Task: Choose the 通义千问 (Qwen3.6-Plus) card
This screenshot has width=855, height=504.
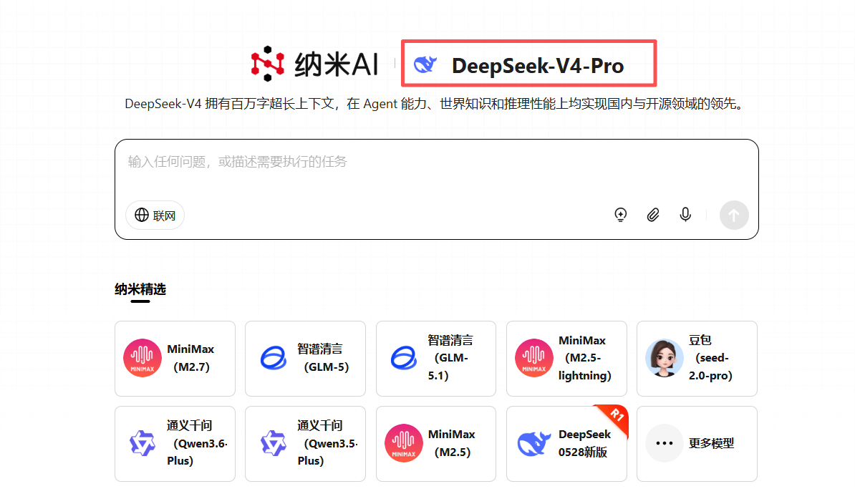Action: (x=175, y=444)
